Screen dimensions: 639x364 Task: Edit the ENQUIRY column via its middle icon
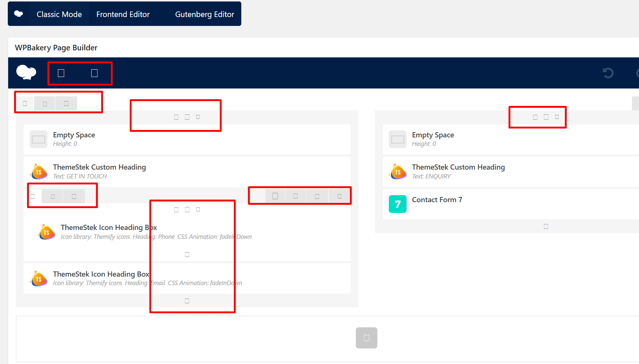click(x=546, y=117)
